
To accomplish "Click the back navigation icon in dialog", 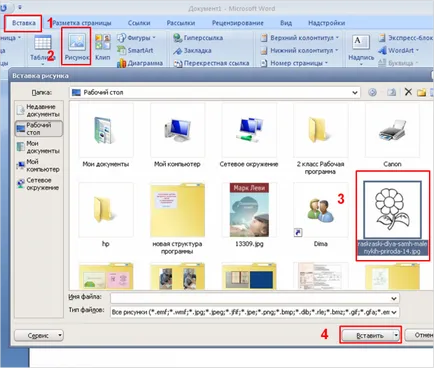I will tap(372, 92).
